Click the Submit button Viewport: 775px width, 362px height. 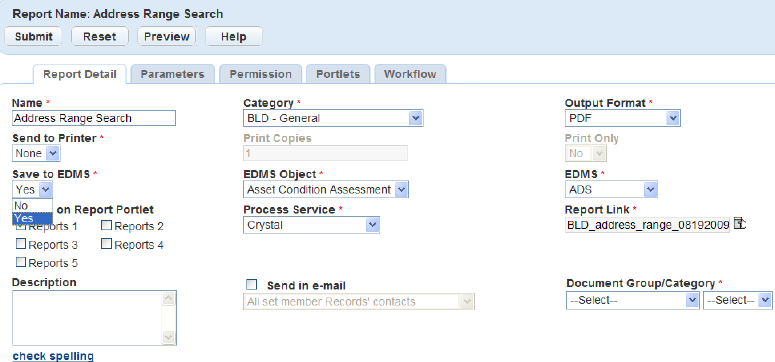[34, 37]
